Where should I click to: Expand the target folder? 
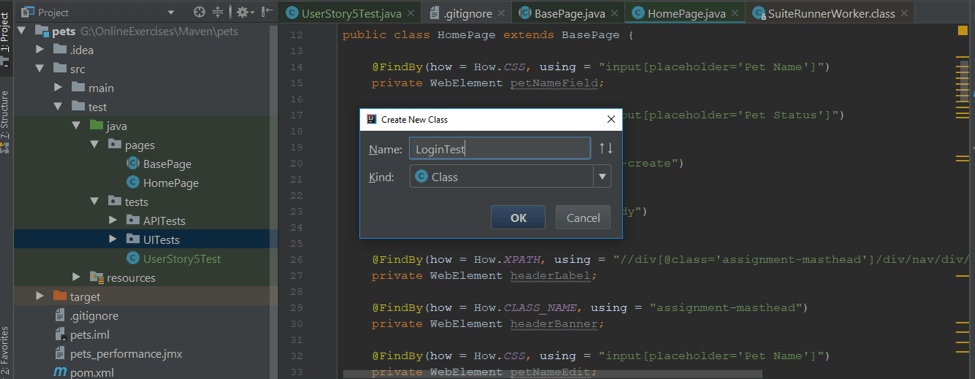click(40, 296)
